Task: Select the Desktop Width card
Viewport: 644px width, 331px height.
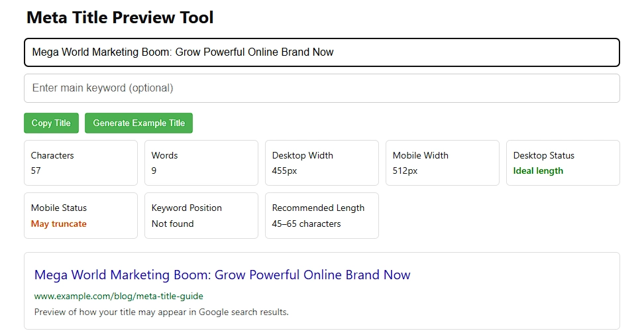Action: click(321, 163)
